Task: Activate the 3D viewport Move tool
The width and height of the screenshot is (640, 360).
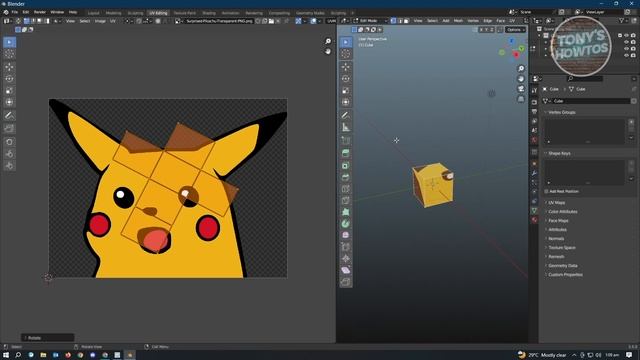Action: point(346,67)
